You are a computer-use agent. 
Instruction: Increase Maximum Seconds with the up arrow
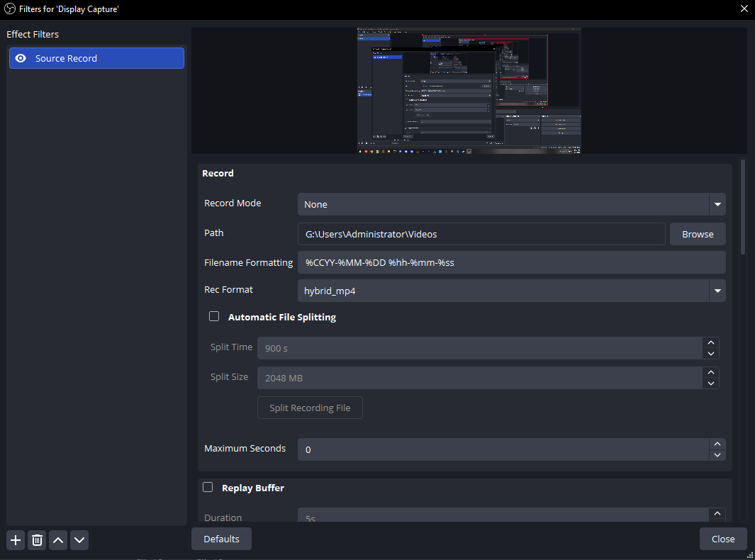(717, 444)
